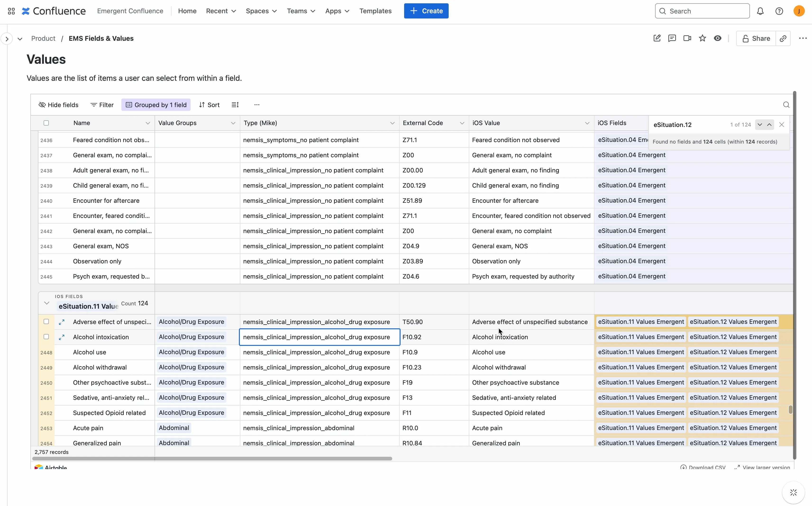Toggle the watch page eye icon
This screenshot has height=506, width=812.
[x=717, y=38]
